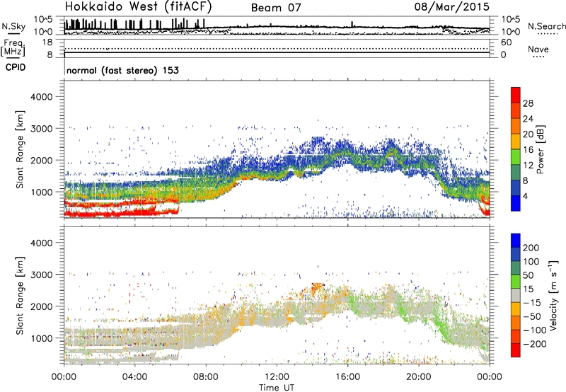
Task: Click the '16:00' time axis tick label
Action: tap(348, 377)
